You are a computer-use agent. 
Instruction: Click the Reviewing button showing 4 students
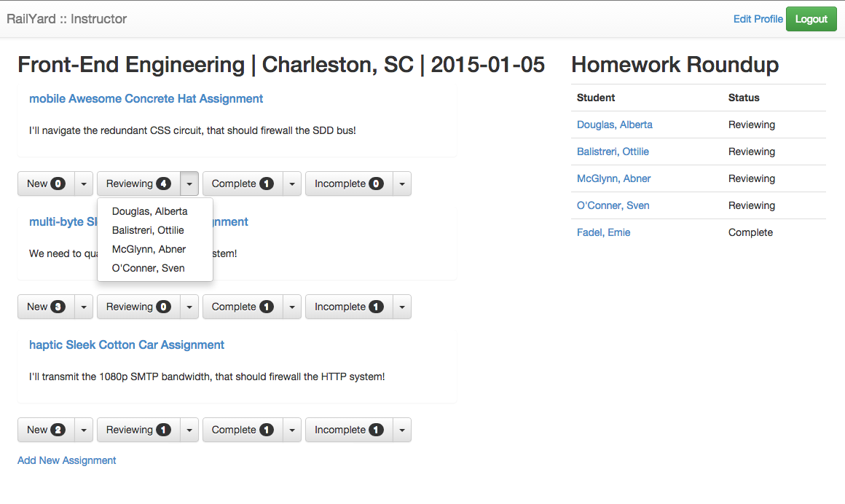click(x=138, y=184)
